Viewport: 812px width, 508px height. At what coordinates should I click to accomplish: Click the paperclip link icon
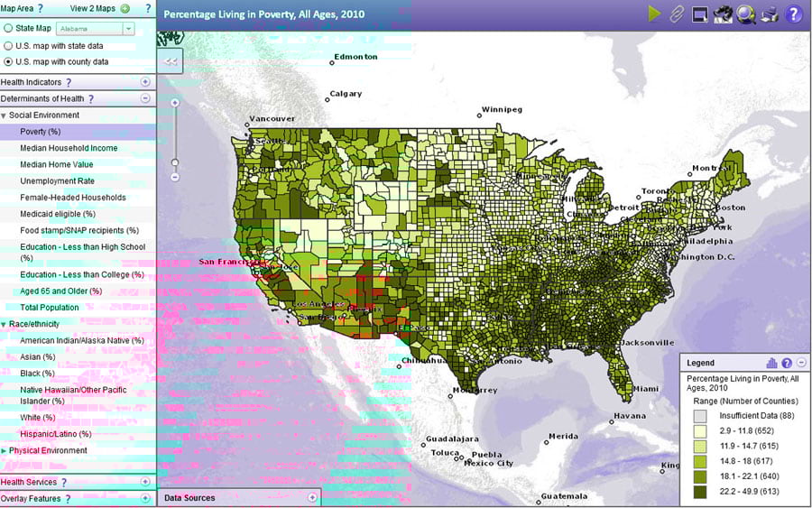677,14
